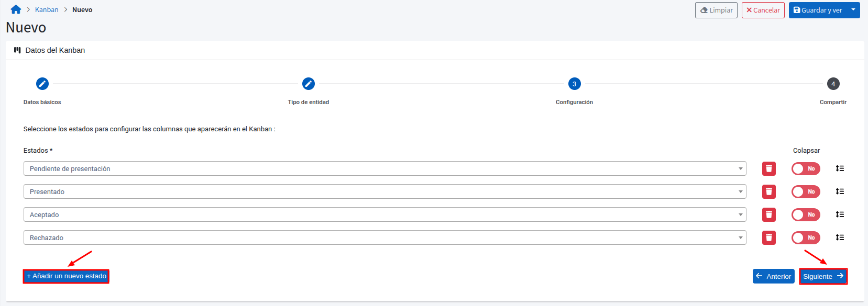Image resolution: width=868 pixels, height=306 pixels.
Task: Delete the Pendiente de presentación state row
Action: [x=768, y=168]
